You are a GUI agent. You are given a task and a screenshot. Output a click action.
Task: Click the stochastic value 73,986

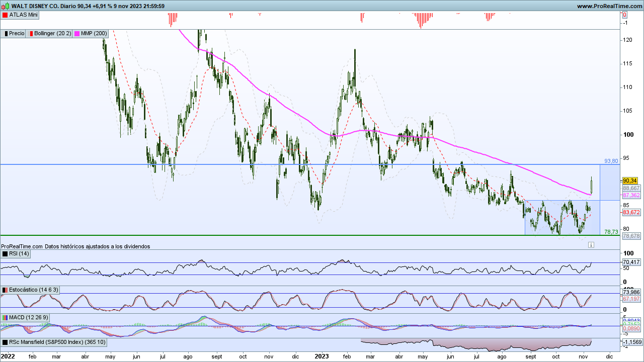click(631, 292)
